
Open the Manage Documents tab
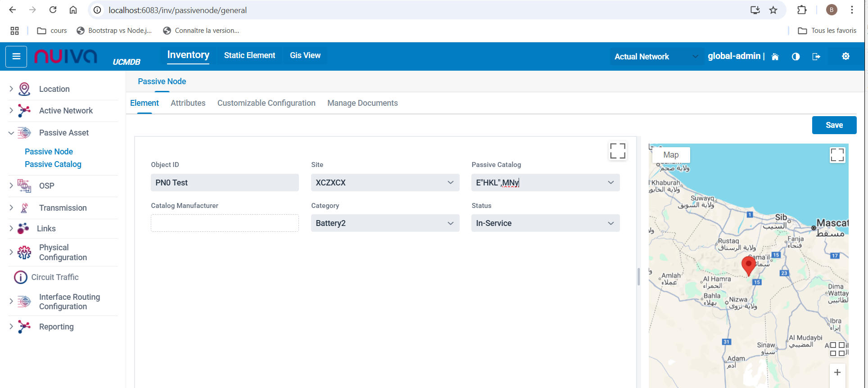(x=362, y=103)
